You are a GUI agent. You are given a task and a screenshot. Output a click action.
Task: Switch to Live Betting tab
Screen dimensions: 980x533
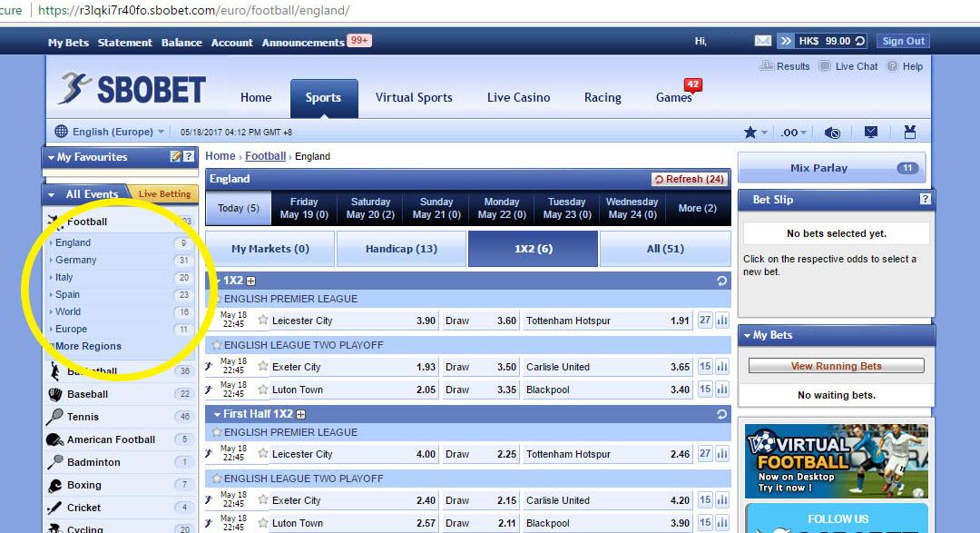pos(163,194)
